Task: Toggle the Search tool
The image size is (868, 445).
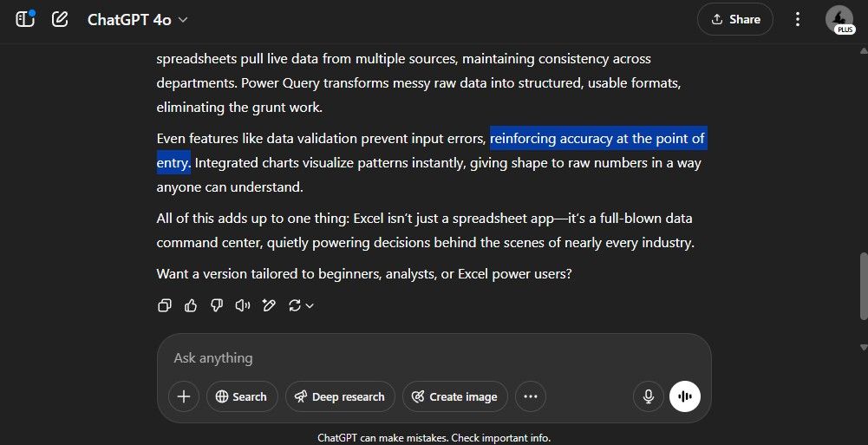Action: pos(242,396)
